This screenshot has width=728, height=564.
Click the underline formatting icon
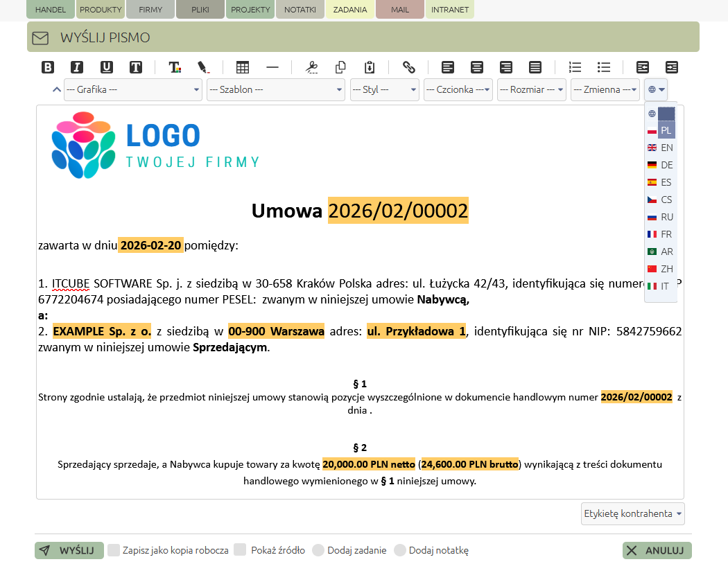pyautogui.click(x=107, y=67)
